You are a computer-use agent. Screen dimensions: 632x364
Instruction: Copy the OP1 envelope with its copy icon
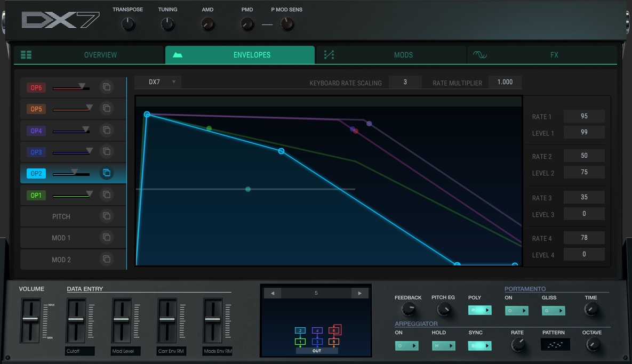(107, 195)
